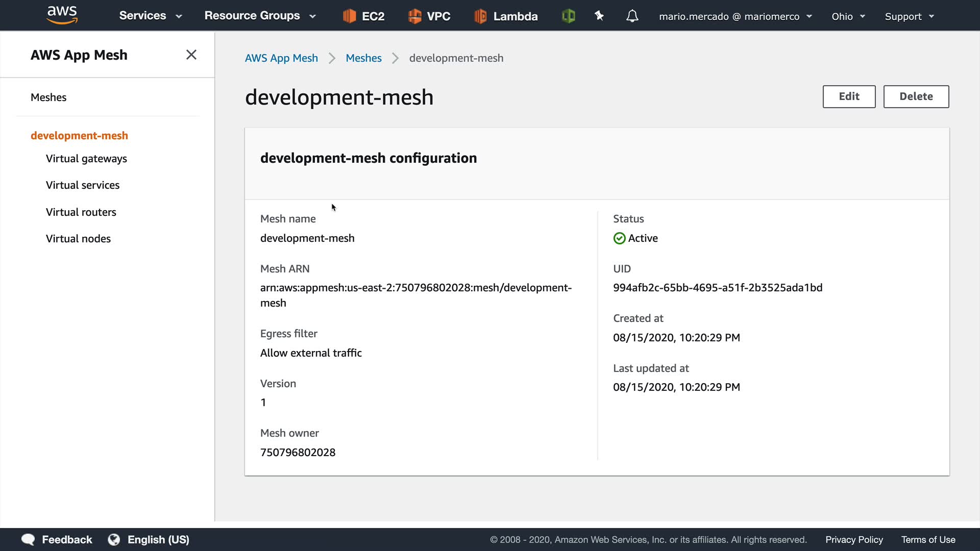Click the green cube shortcut icon
This screenshot has width=980, height=551.
[x=568, y=16]
